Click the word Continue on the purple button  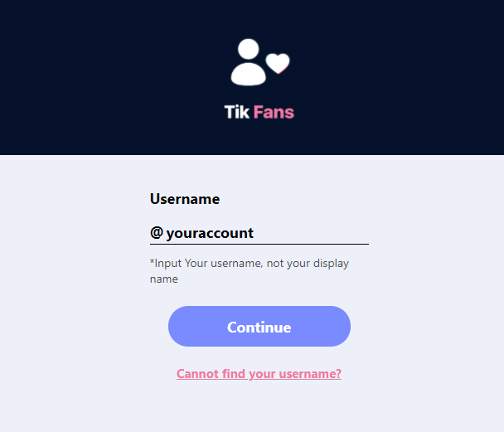259,328
